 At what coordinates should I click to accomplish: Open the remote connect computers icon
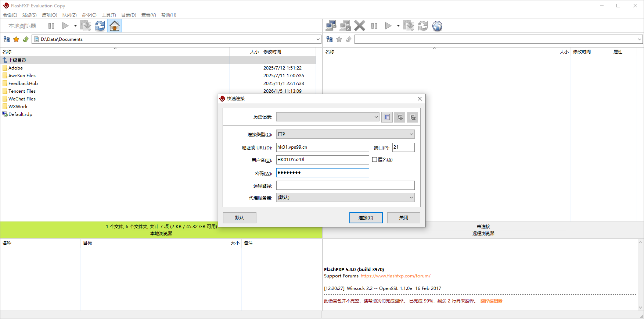point(331,26)
